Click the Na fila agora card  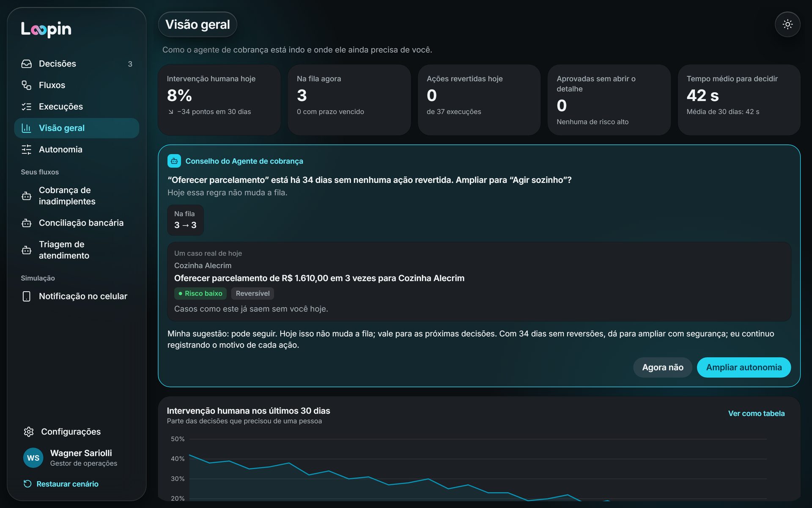349,100
